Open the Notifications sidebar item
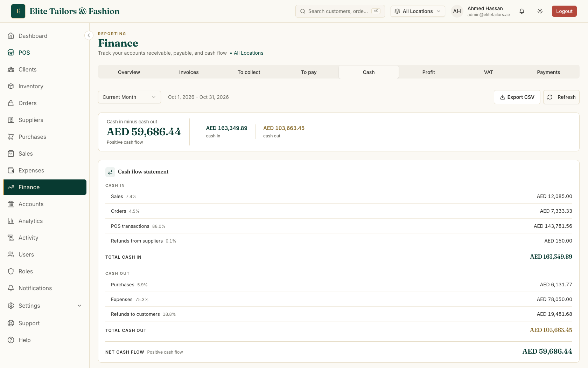 [x=45, y=288]
